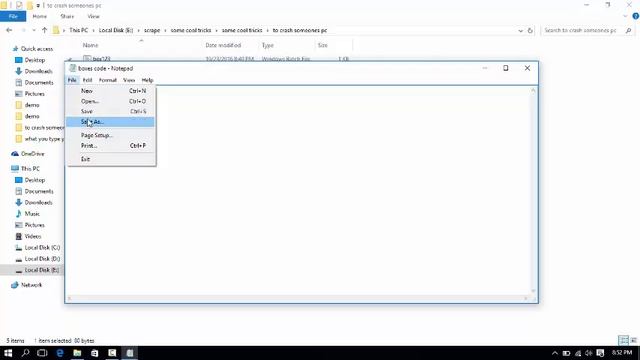Sort files by the Name column
This screenshot has width=640, height=360.
pos(91,45)
